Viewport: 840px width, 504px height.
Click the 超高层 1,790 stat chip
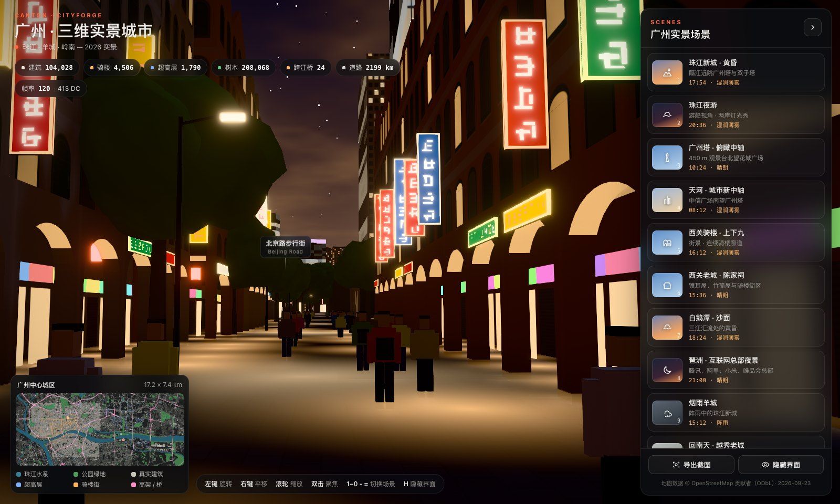pos(175,68)
